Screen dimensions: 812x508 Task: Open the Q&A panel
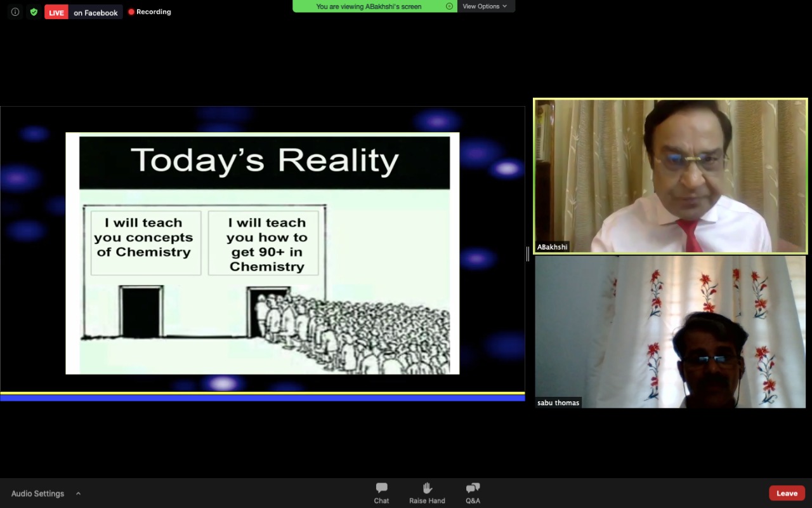click(x=473, y=493)
